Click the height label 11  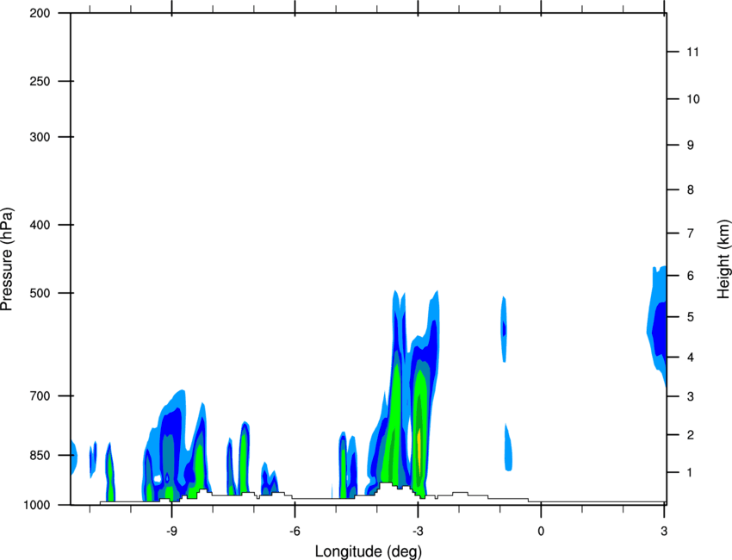[692, 52]
